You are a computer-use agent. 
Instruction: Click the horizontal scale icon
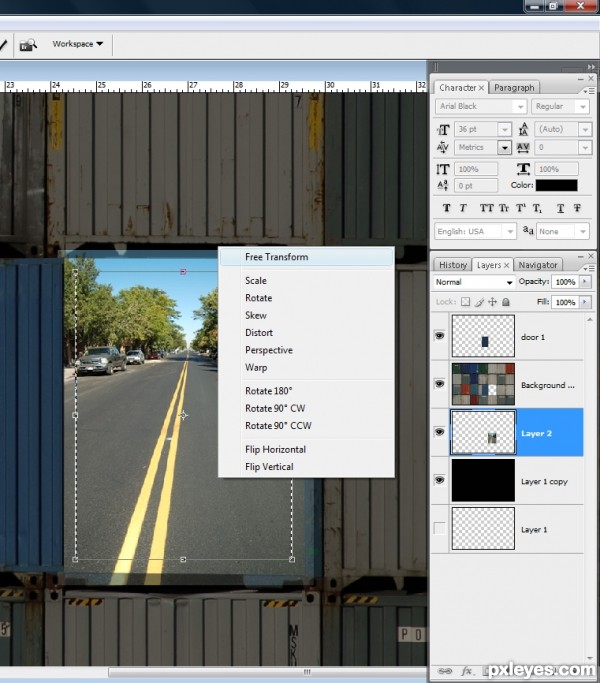(523, 169)
